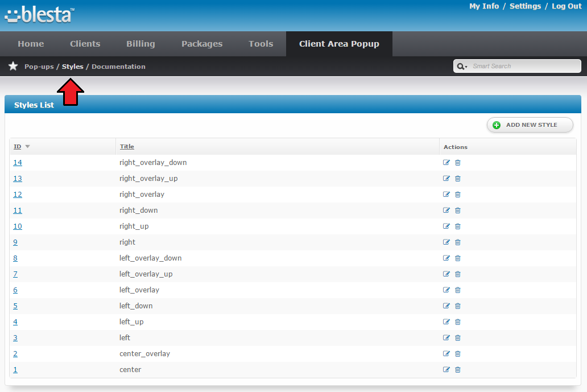The height and width of the screenshot is (392, 587).
Task: Select the Client Area Popup tab
Action: 339,44
